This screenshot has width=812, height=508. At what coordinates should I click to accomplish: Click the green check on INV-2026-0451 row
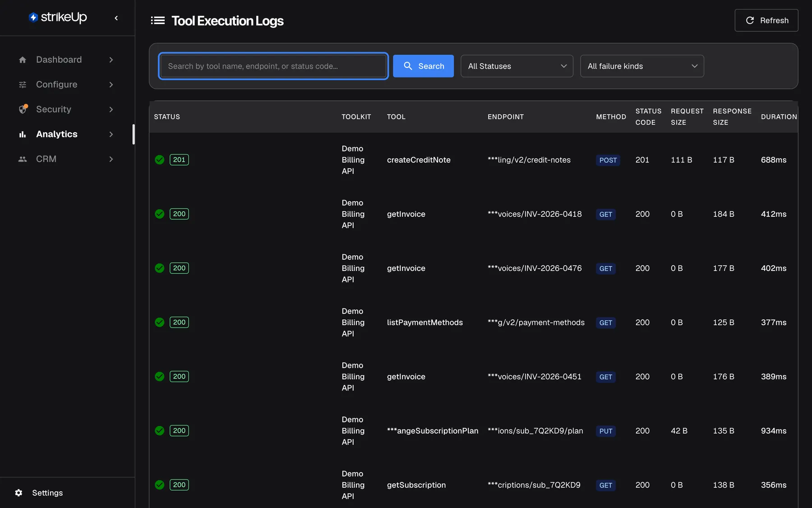159,376
